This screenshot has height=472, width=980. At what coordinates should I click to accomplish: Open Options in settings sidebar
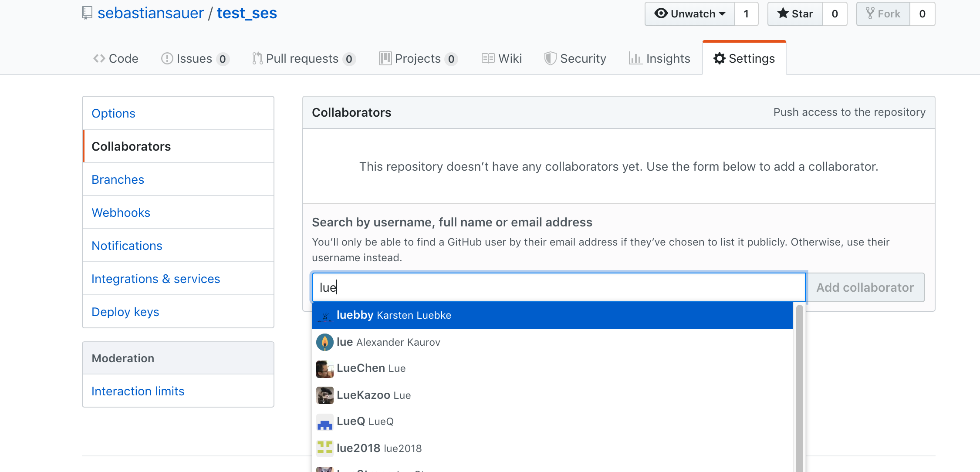[178, 113]
